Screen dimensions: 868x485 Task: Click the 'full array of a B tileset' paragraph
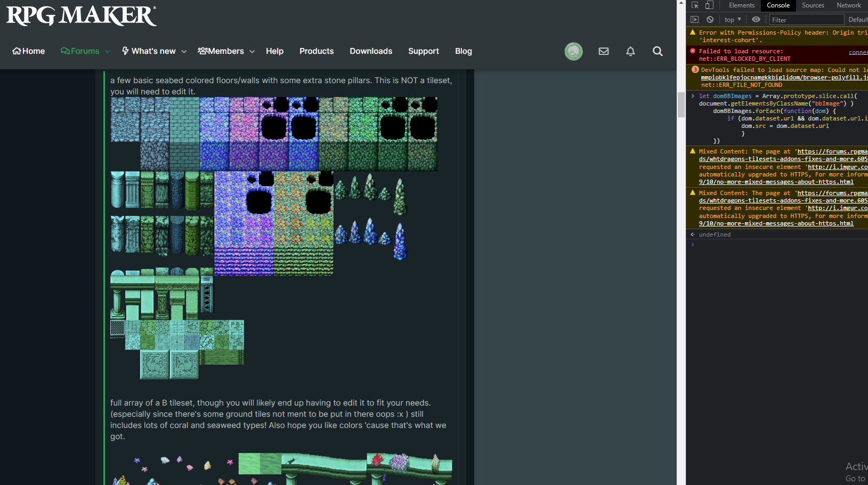278,419
